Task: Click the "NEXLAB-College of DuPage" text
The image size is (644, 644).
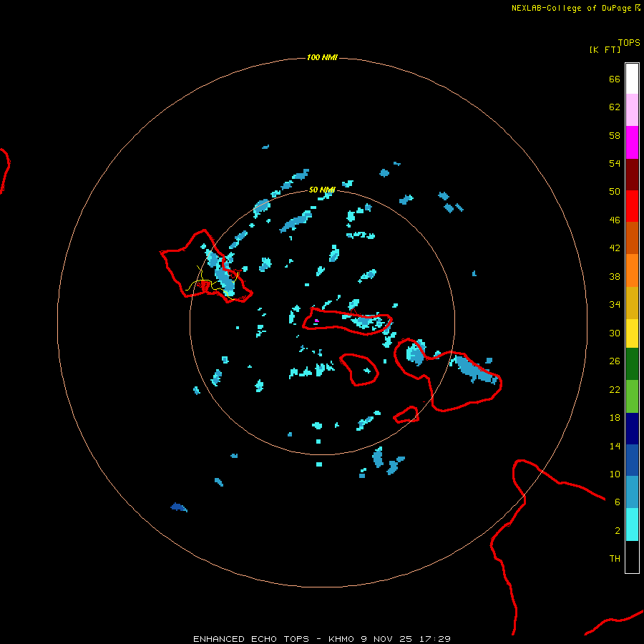Action: click(x=571, y=8)
